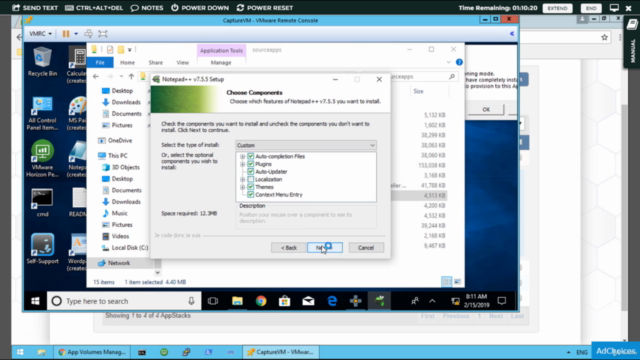This screenshot has height=360, width=640.
Task: Click the Windows Start button in VM
Action: coord(35,301)
